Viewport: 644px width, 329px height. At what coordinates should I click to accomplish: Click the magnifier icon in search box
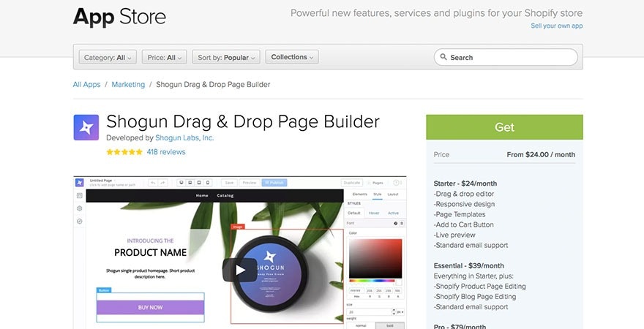pos(443,57)
